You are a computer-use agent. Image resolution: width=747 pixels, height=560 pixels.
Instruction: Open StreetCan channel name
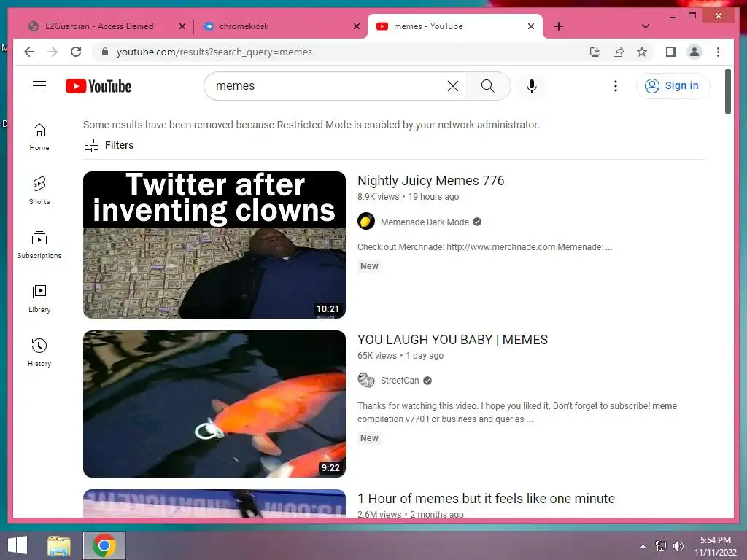(400, 381)
